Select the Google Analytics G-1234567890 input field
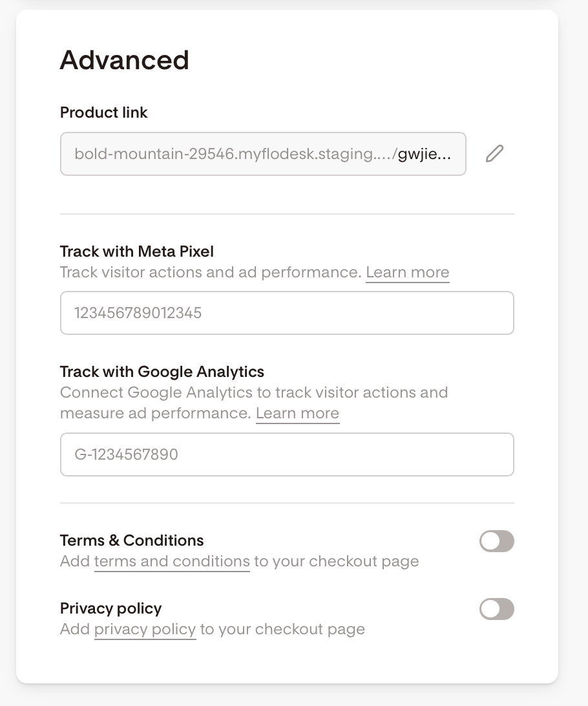The image size is (588, 706). (287, 455)
